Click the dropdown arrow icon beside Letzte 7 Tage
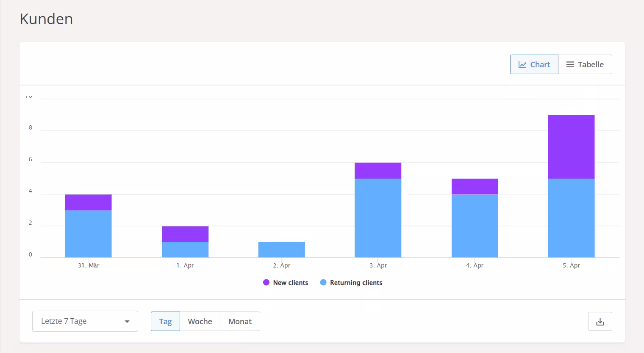This screenshot has height=353, width=644. click(x=127, y=321)
